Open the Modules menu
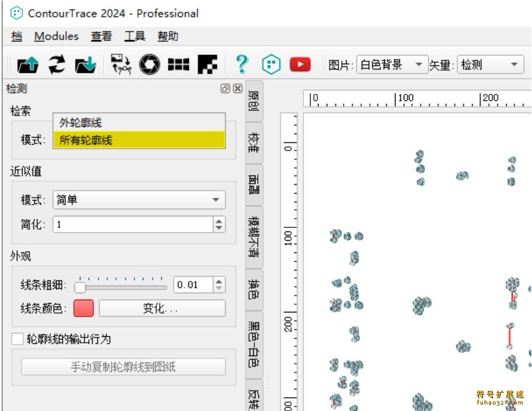532x411 pixels. [57, 36]
